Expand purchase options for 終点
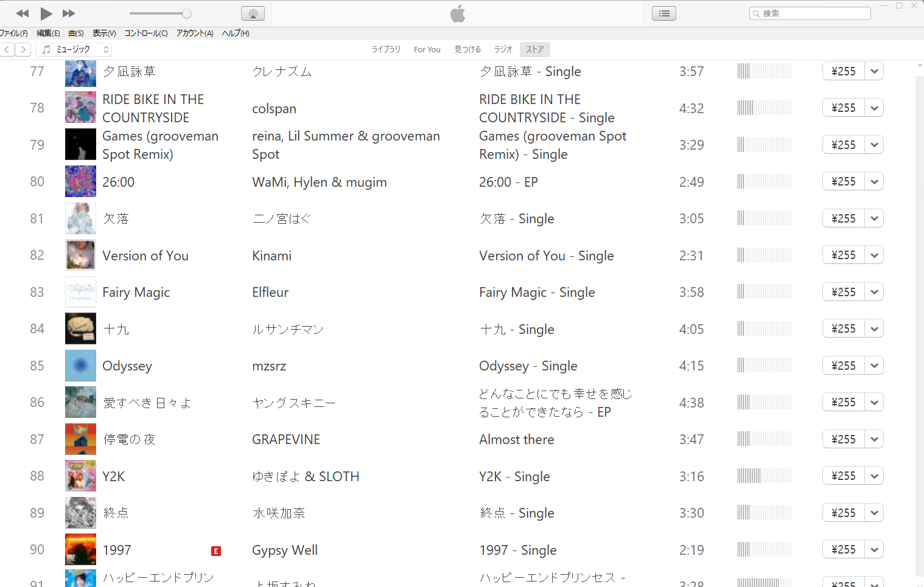The width and height of the screenshot is (924, 587). tap(875, 513)
